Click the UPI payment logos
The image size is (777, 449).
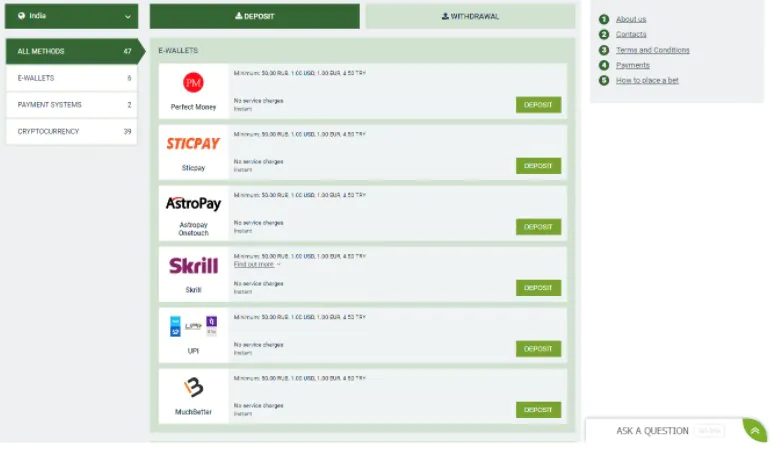[193, 326]
